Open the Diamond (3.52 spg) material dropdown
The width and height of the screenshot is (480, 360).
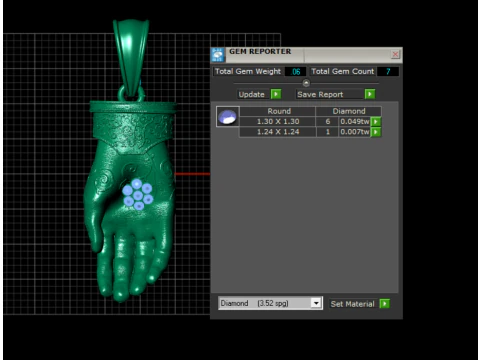316,303
